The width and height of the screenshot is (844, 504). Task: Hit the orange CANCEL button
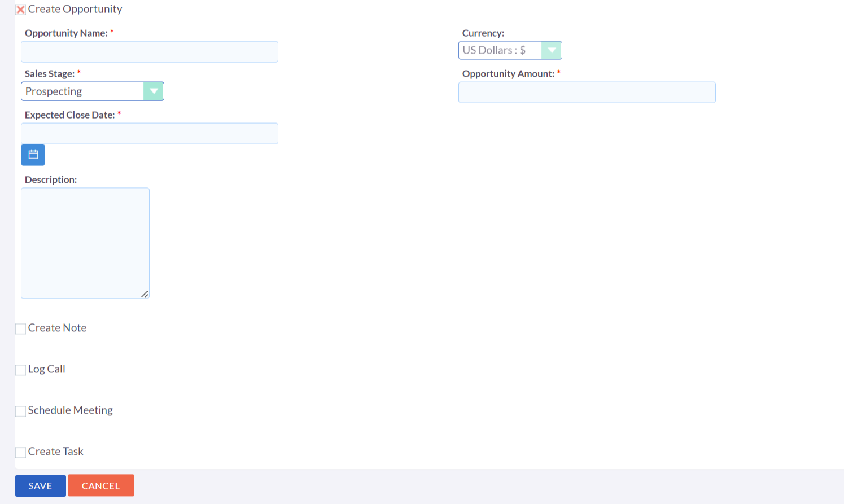(x=101, y=485)
